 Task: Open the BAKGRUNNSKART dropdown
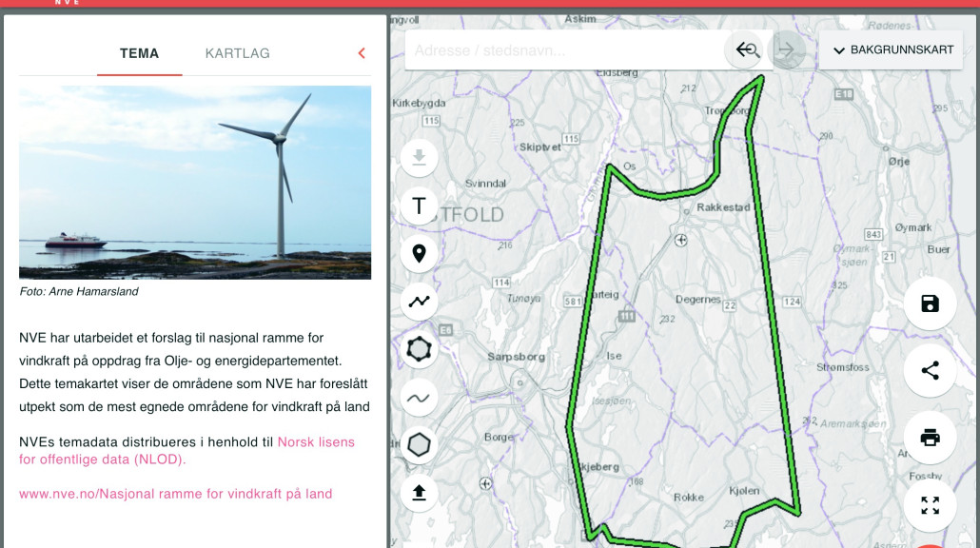(893, 50)
